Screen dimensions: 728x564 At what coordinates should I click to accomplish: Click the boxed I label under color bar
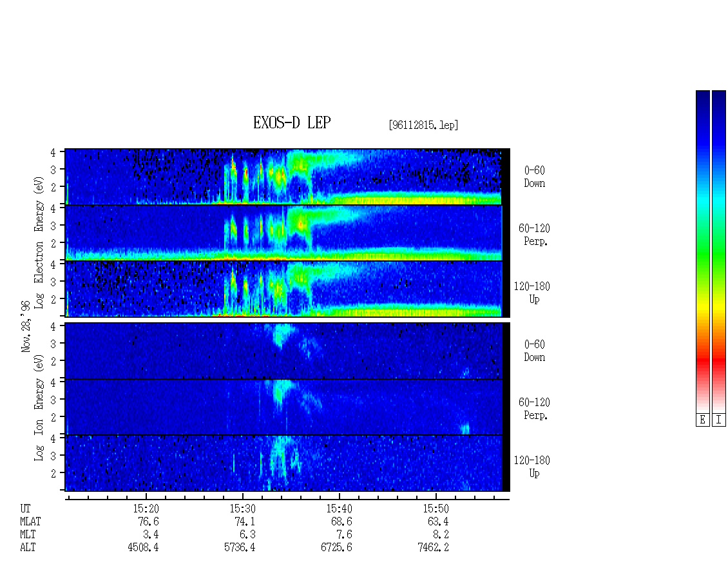(719, 420)
